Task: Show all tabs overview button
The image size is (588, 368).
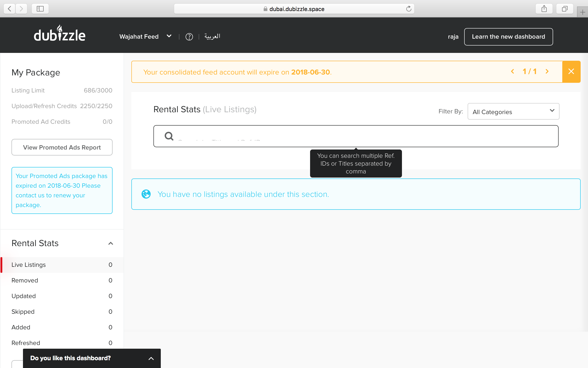Action: [x=565, y=9]
